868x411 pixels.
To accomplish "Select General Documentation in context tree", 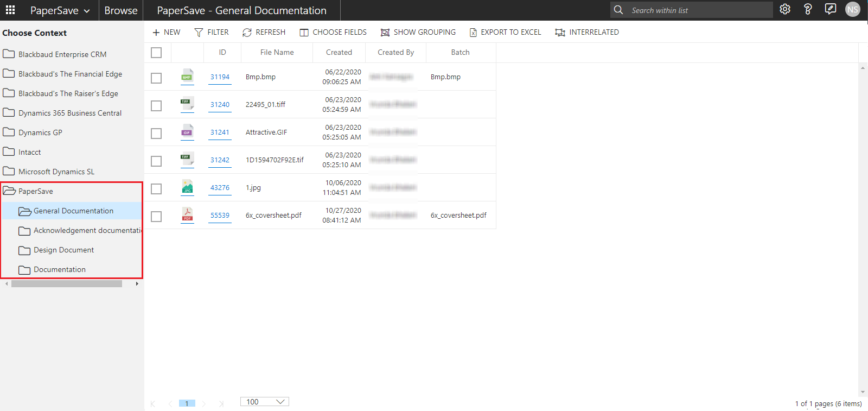I will pos(72,211).
